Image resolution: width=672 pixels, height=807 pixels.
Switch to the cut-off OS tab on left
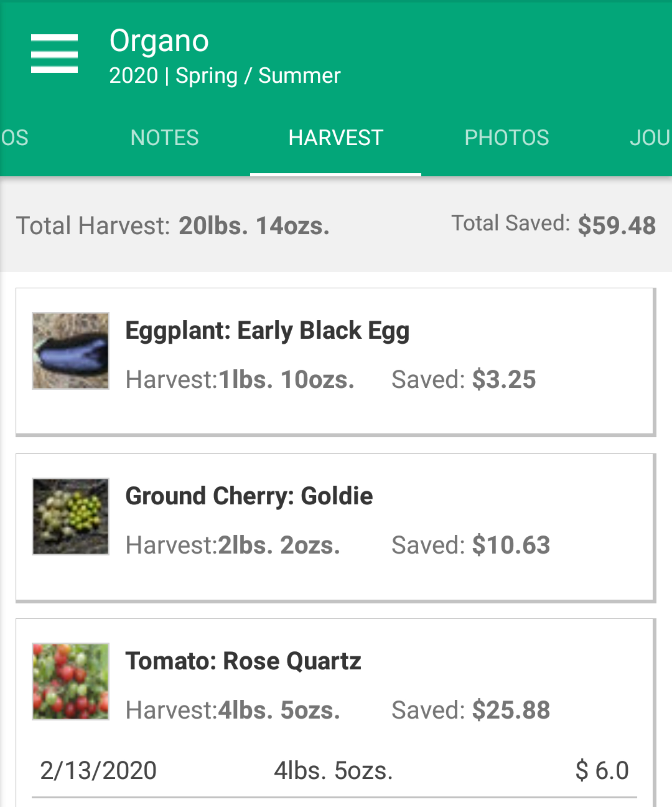[x=14, y=138]
